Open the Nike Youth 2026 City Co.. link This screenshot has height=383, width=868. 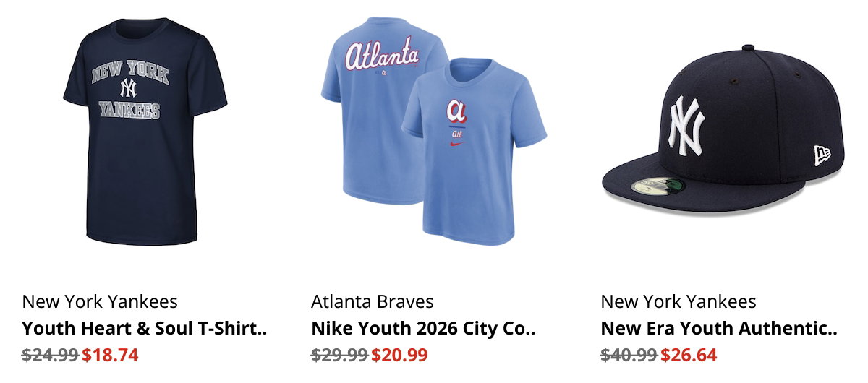click(424, 328)
